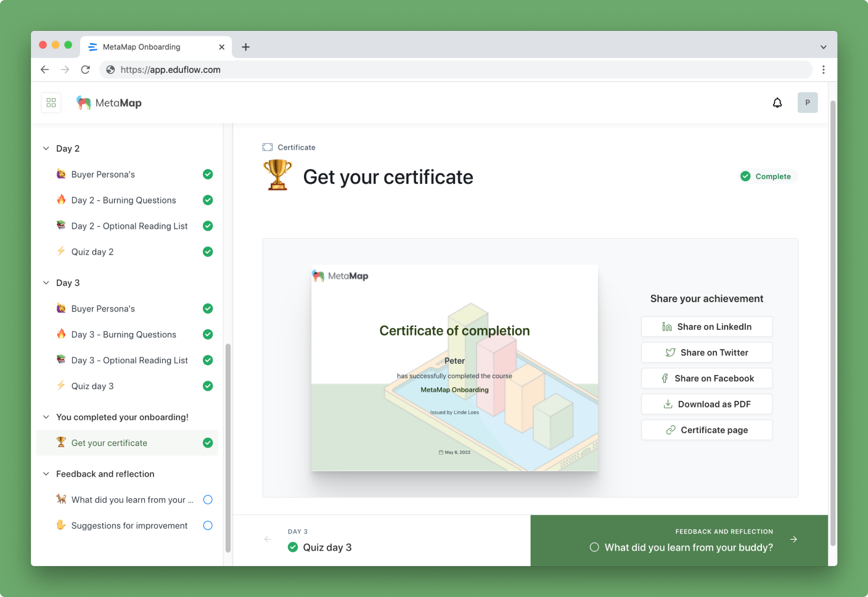Viewport: 868px width, 597px height.
Task: Click the MetaMap logo in header
Action: pyautogui.click(x=109, y=103)
